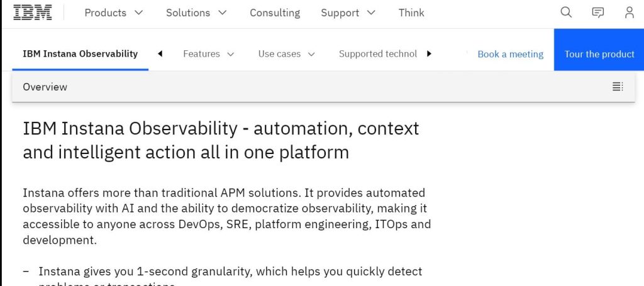Open the Features dropdown
The height and width of the screenshot is (286, 644).
pos(208,54)
